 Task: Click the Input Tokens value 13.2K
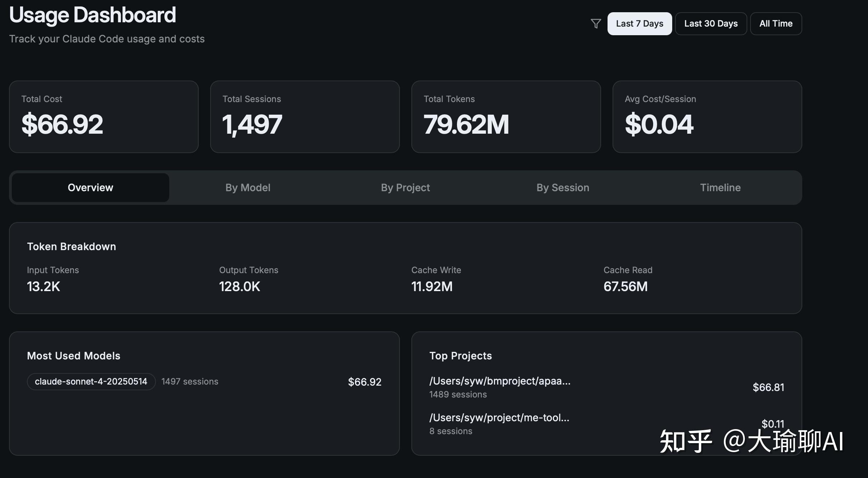pos(43,286)
